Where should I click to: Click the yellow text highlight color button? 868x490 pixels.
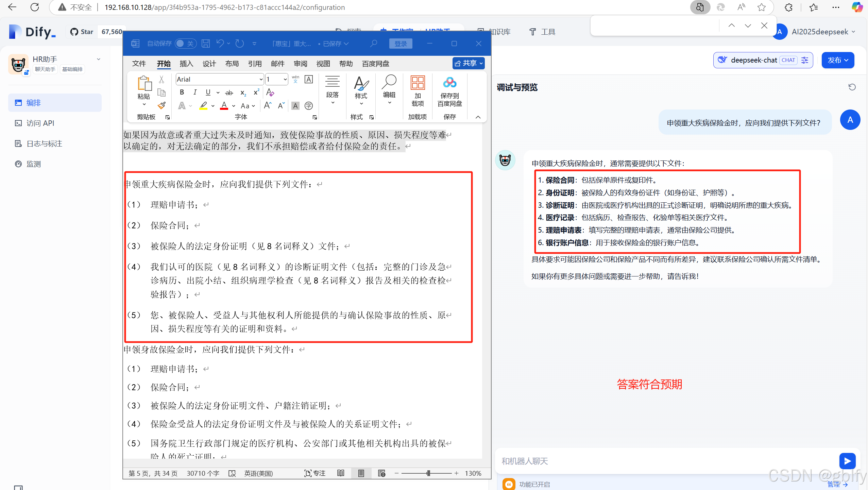click(203, 106)
